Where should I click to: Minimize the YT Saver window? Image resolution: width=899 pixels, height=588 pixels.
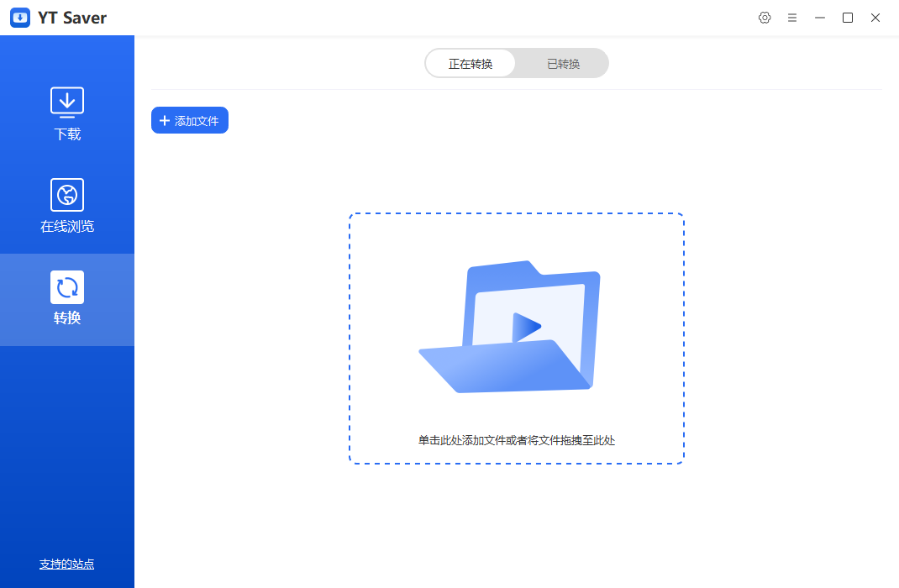click(820, 18)
